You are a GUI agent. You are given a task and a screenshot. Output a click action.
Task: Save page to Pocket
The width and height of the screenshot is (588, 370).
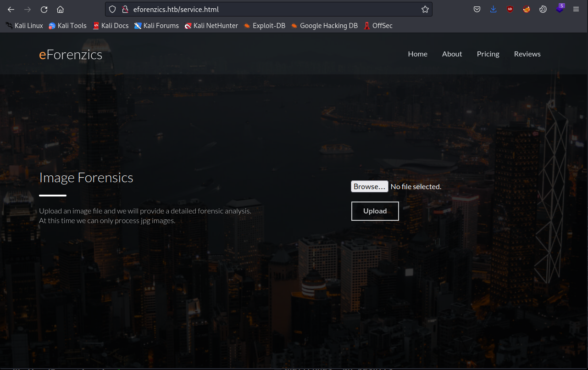click(477, 9)
